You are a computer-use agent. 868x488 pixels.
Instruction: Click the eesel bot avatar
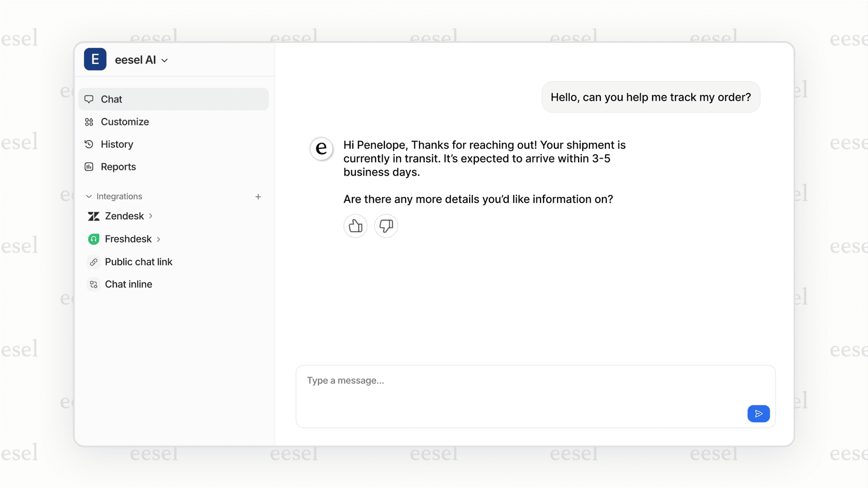(321, 149)
